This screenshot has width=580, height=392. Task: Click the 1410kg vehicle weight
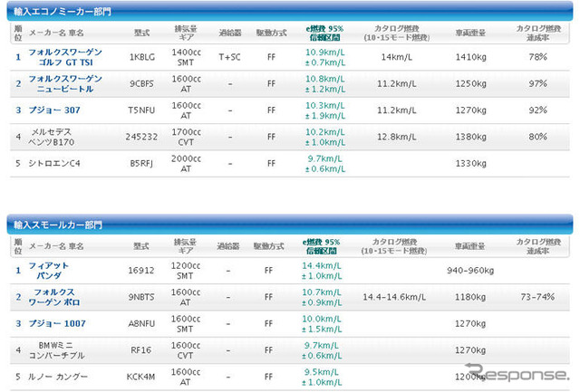471,57
